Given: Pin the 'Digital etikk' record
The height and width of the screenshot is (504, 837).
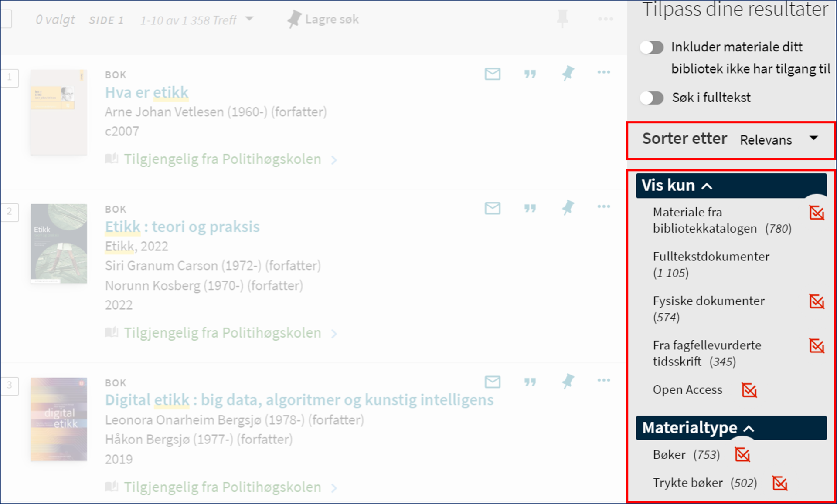Looking at the screenshot, I should click(568, 381).
